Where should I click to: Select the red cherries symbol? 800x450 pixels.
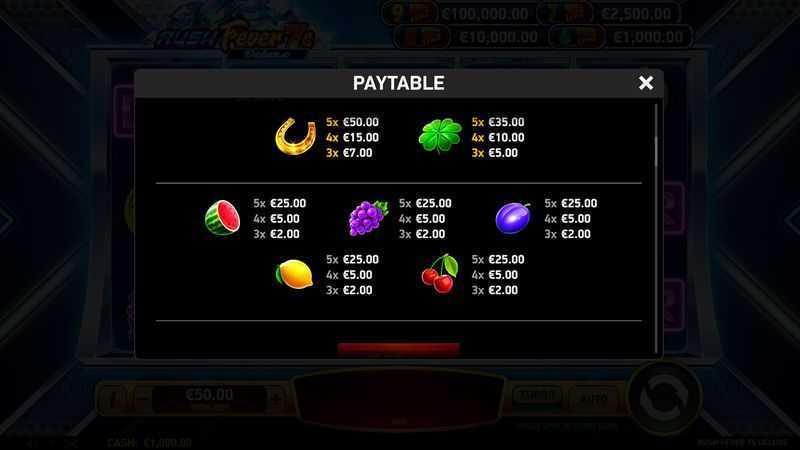coord(440,273)
